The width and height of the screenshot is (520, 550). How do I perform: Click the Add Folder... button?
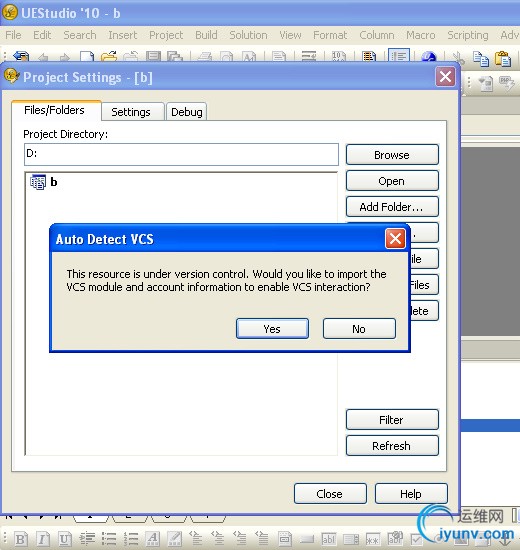pos(392,207)
